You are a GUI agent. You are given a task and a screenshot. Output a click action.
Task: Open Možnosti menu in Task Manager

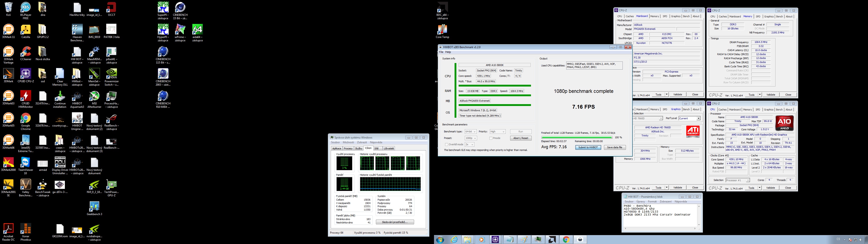point(348,143)
